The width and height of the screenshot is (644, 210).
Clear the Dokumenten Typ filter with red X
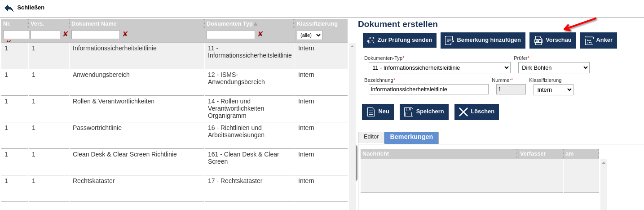click(x=260, y=34)
